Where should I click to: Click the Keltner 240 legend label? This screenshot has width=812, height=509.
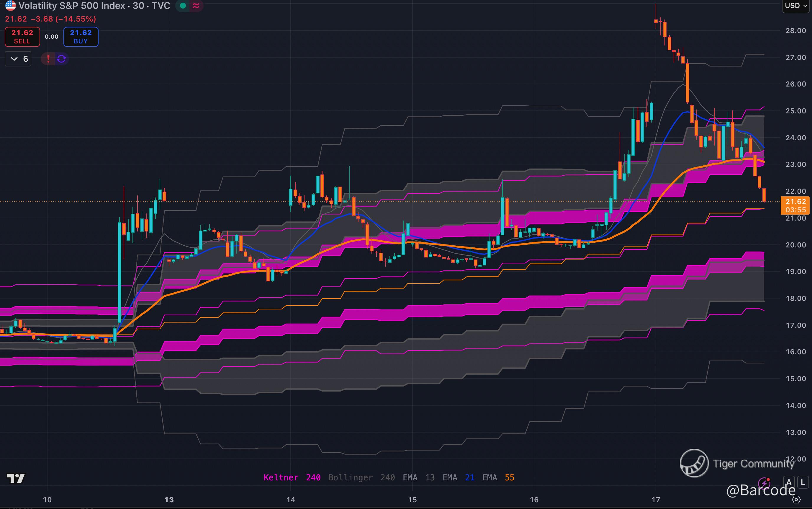pos(292,477)
